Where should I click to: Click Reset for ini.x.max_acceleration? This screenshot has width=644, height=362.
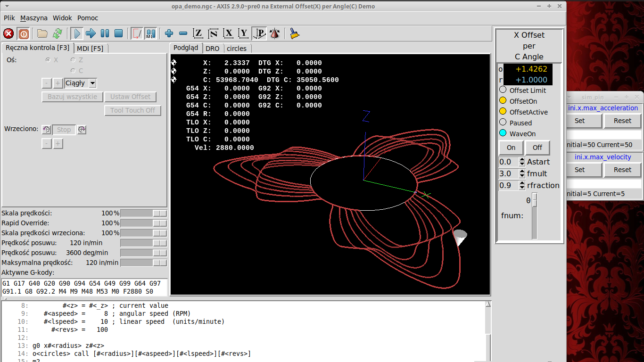(x=622, y=121)
